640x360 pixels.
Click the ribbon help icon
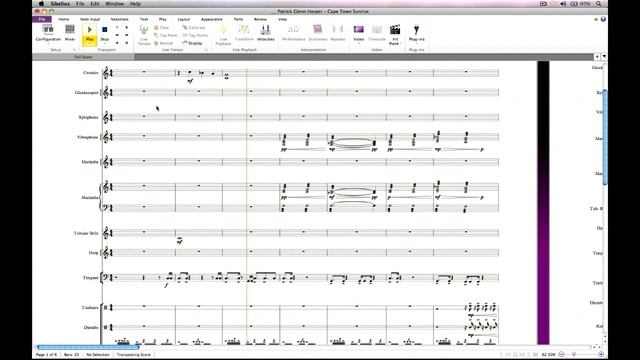[603, 19]
